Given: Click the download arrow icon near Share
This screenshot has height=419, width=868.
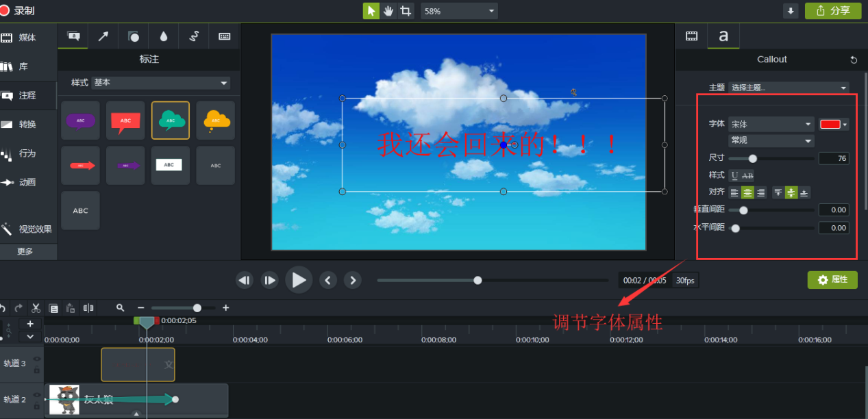Looking at the screenshot, I should point(791,11).
